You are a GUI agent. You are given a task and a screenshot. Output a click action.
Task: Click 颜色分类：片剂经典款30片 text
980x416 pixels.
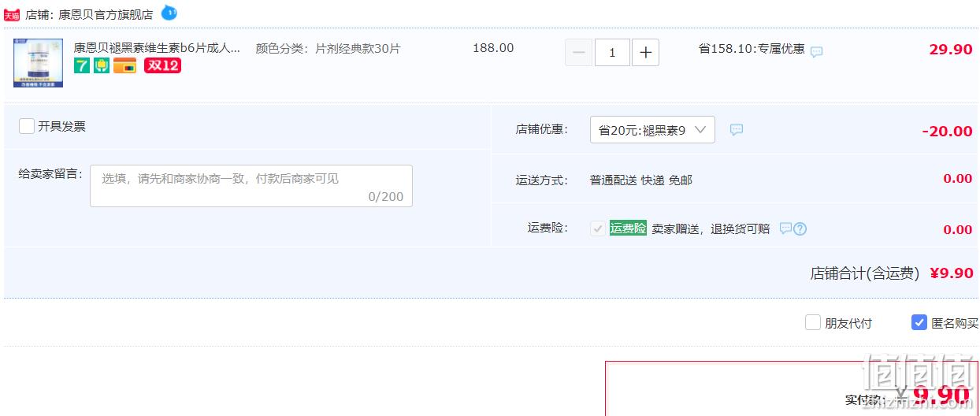pyautogui.click(x=329, y=48)
